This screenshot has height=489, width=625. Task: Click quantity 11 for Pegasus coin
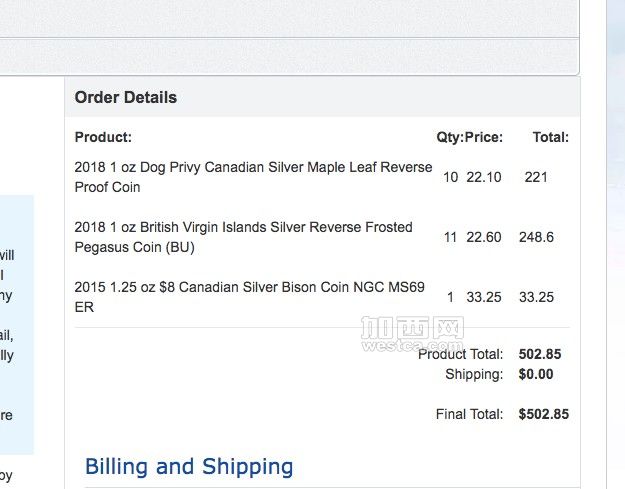coord(450,237)
